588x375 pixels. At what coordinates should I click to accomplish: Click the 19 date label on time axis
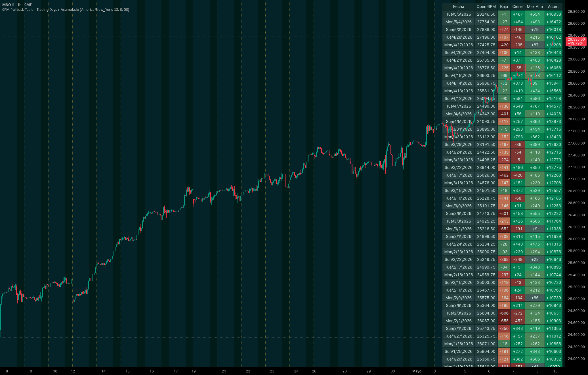click(194, 371)
